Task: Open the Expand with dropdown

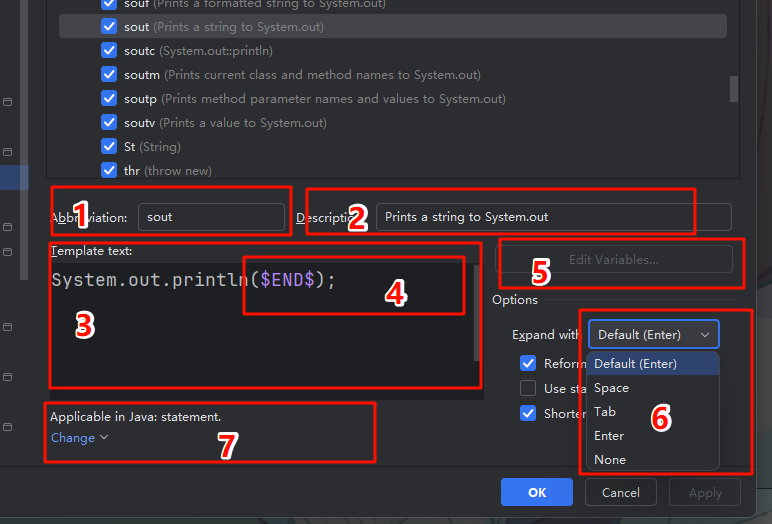Action: [654, 335]
